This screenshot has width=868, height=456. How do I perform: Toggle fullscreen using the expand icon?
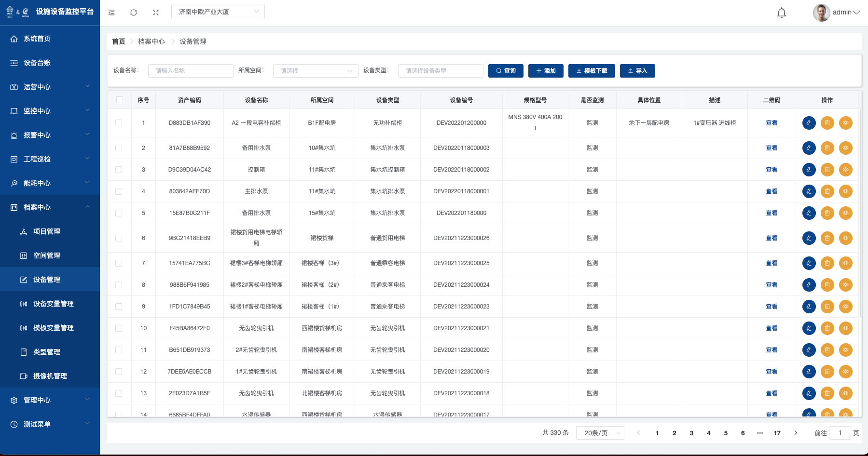[x=156, y=13]
